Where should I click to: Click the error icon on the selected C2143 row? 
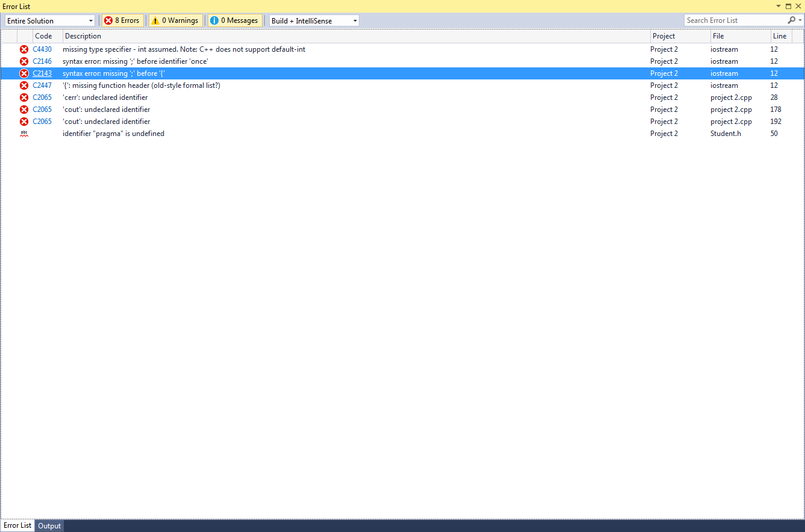[x=24, y=73]
